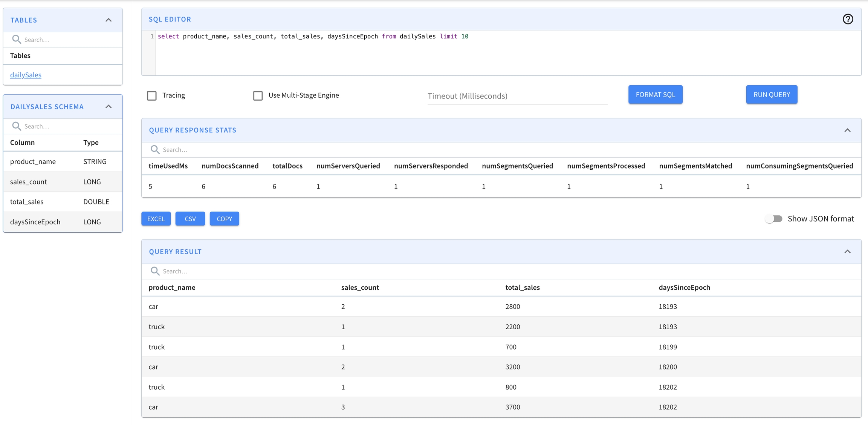Image resolution: width=868 pixels, height=425 pixels.
Task: Collapse the DailySales Schema panel
Action: pos(108,107)
